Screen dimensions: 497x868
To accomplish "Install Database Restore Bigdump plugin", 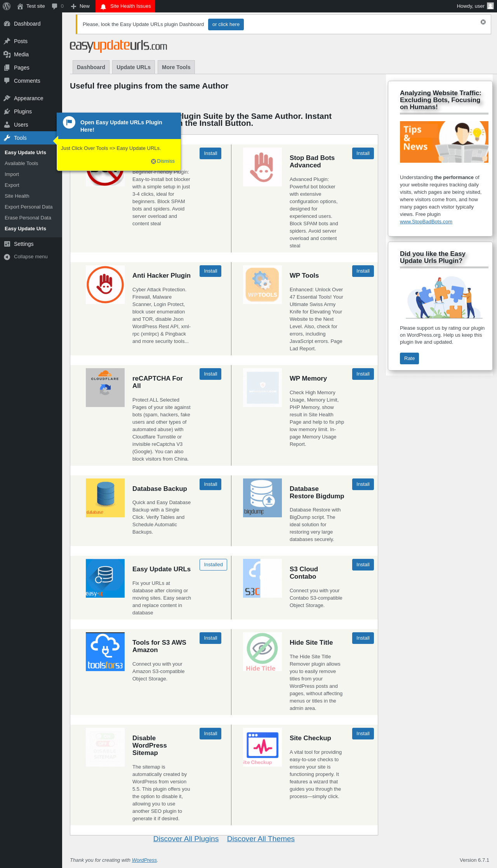I will pos(363,484).
